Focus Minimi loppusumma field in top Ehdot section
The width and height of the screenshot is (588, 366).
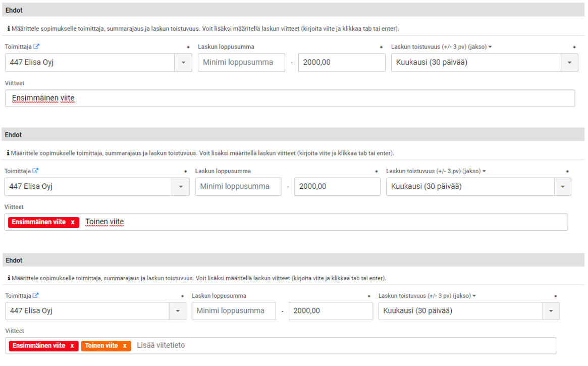[x=241, y=63]
